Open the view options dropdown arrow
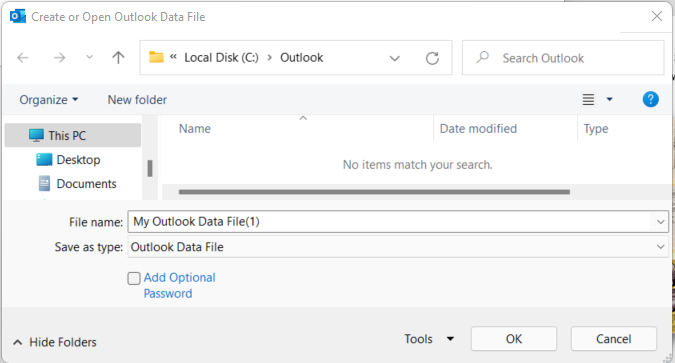 pos(609,99)
